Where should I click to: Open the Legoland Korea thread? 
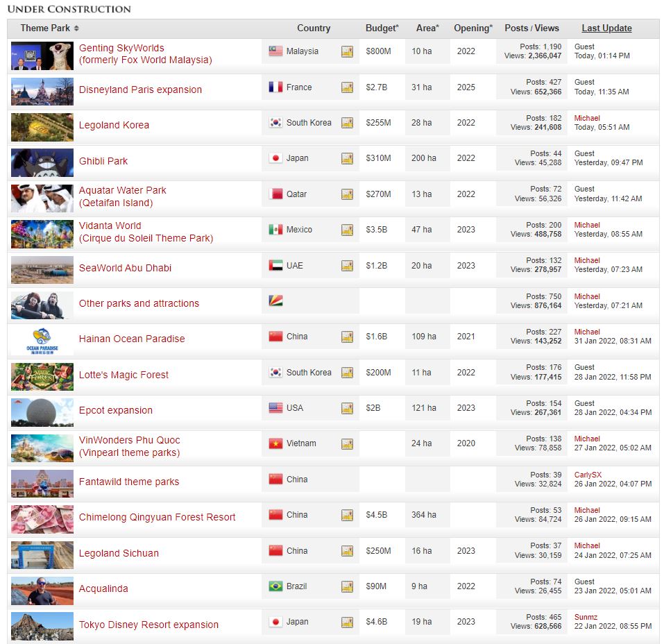pos(114,126)
